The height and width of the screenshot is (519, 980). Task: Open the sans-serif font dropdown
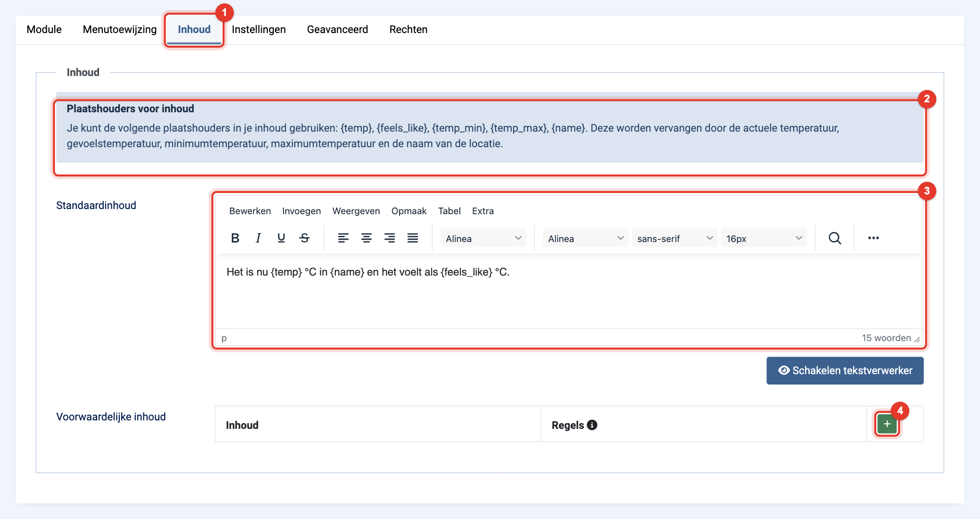(674, 238)
